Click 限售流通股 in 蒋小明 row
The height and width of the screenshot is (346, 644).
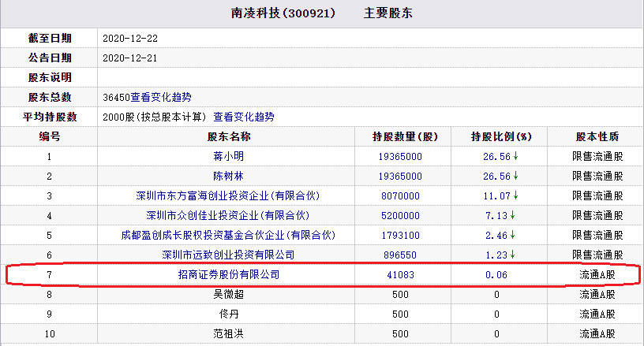[597, 156]
